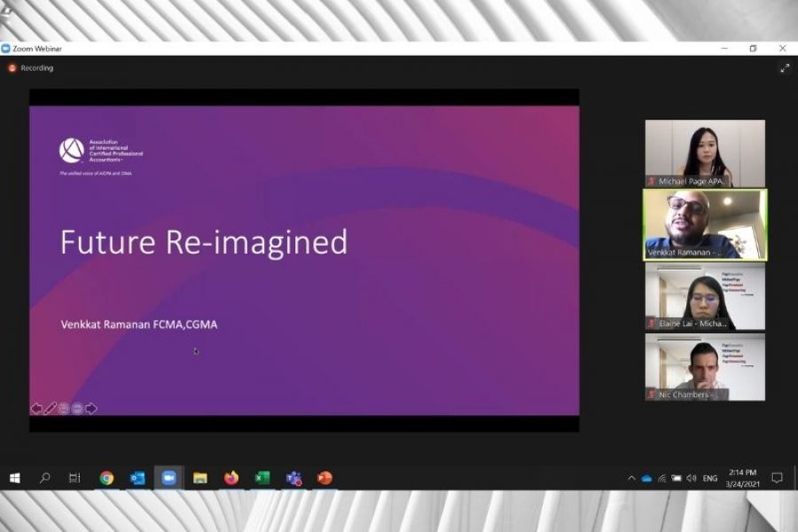The width and height of the screenshot is (798, 532).
Task: Open PowerPoint from the taskbar
Action: tap(325, 478)
